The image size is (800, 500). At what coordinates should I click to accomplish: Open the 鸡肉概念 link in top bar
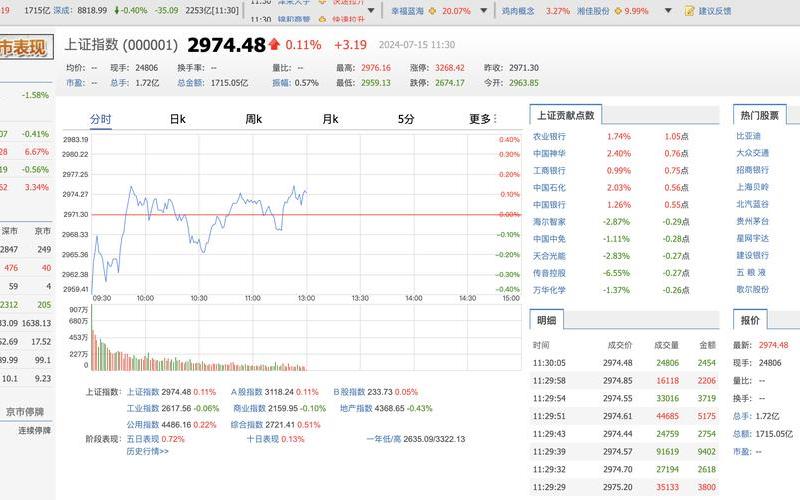[x=518, y=11]
